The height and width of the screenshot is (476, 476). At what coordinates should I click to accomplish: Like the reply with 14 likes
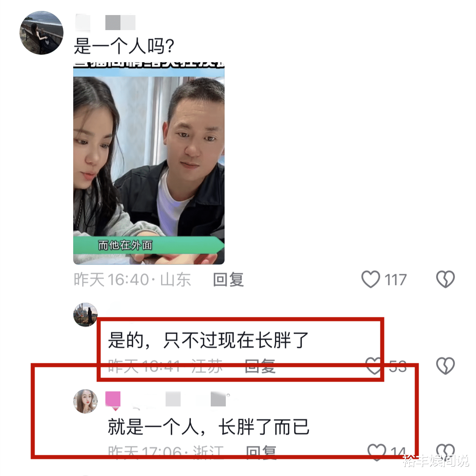click(377, 452)
